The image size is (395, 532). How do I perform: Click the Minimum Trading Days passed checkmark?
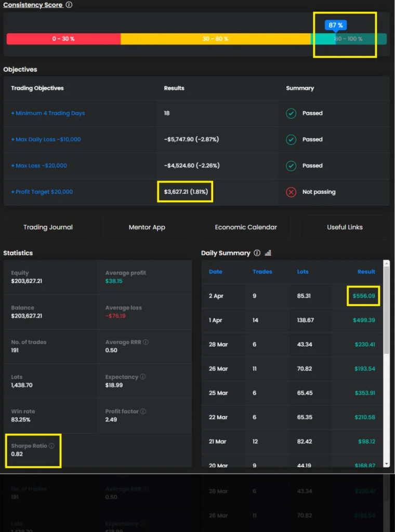[291, 113]
